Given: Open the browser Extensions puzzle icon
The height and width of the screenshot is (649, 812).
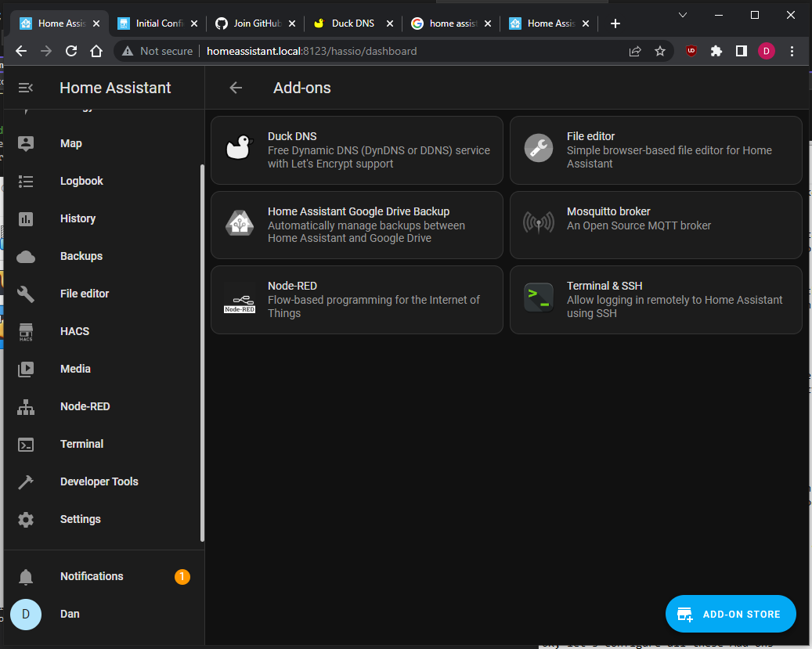Looking at the screenshot, I should pos(716,51).
